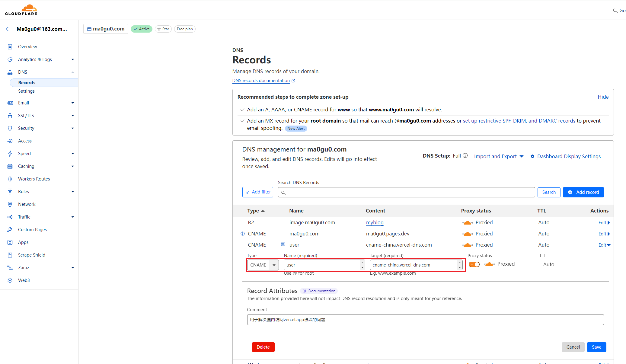Click comment icon on the user record

(x=283, y=244)
